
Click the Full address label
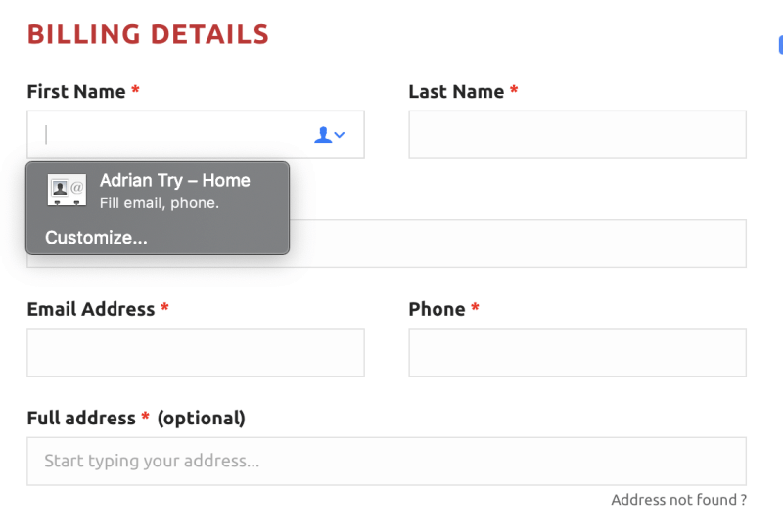point(81,419)
